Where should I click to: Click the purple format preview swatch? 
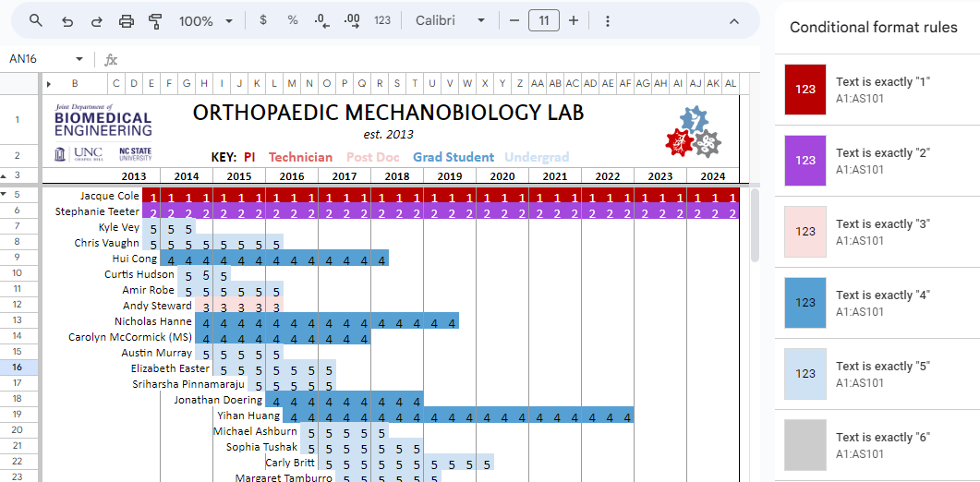click(x=805, y=160)
